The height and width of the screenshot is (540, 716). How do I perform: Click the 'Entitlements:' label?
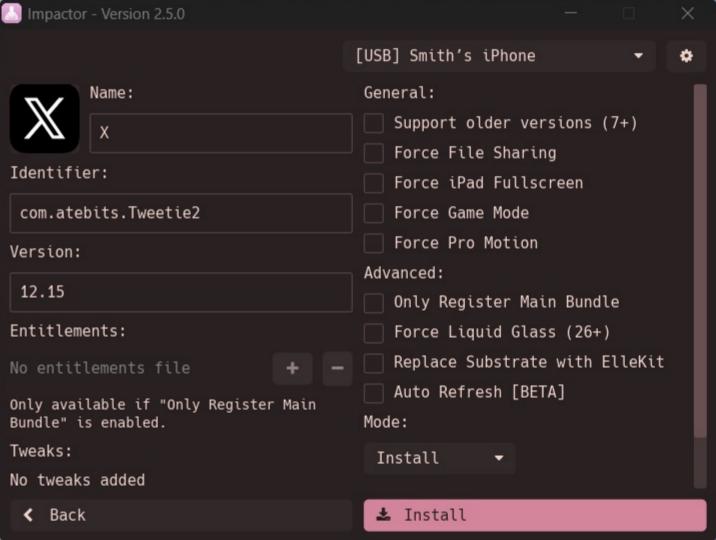[x=68, y=331]
